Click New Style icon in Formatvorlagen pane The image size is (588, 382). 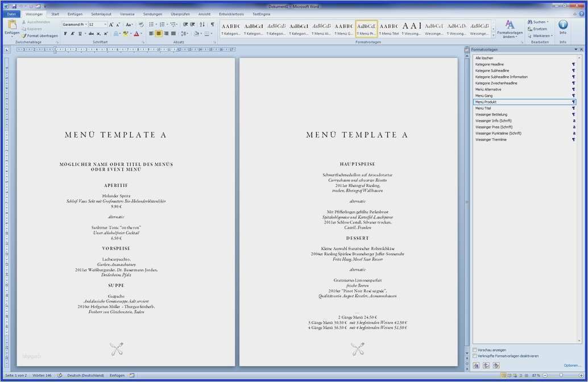[x=476, y=366]
